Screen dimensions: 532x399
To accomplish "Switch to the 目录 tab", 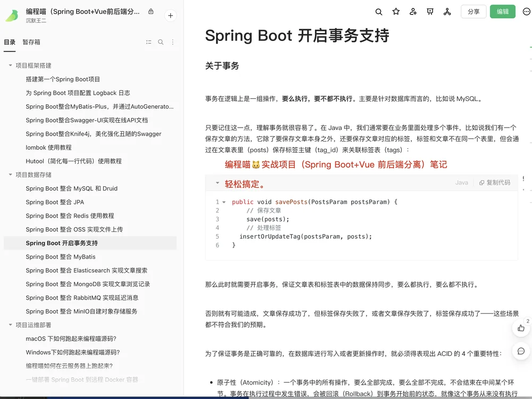I will pyautogui.click(x=10, y=42).
